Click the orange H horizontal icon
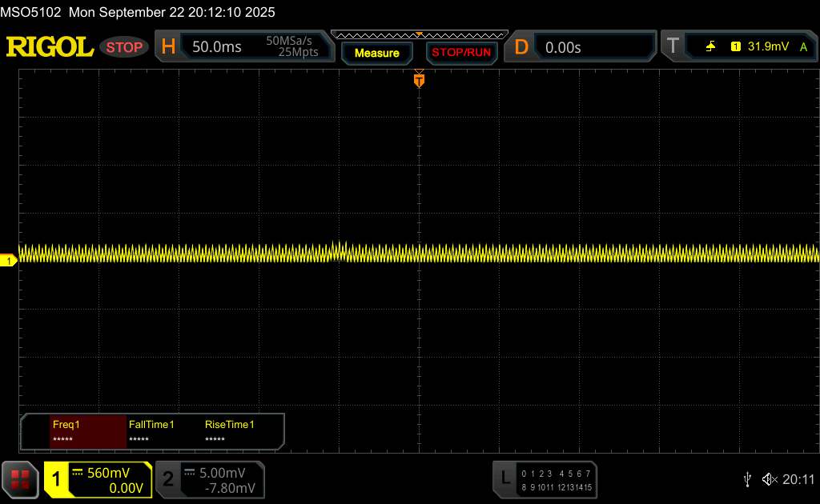This screenshot has height=504, width=820. [x=168, y=47]
